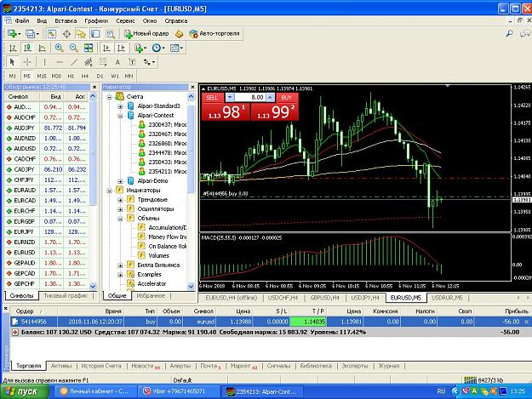Viewport: 532px width, 399px height.
Task: Select the text label tool
Action: click(132, 62)
